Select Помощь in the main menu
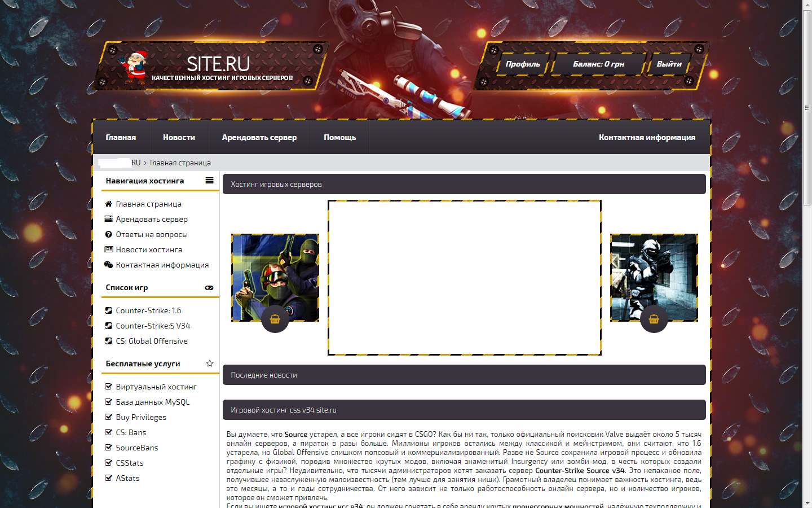Viewport: 812px width, 508px height. (x=339, y=137)
